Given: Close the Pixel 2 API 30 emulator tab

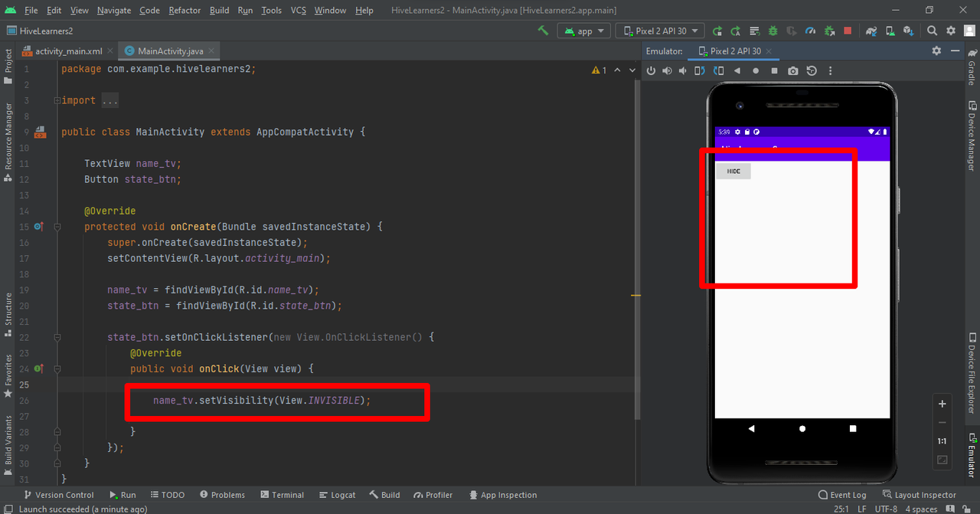Looking at the screenshot, I should tap(769, 51).
